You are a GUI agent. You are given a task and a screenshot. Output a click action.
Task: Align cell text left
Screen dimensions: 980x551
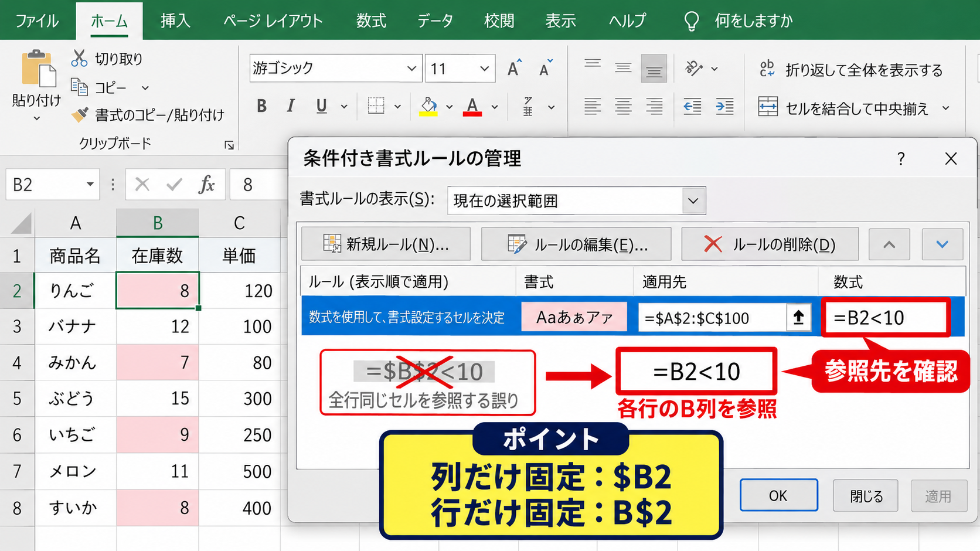[x=593, y=107]
